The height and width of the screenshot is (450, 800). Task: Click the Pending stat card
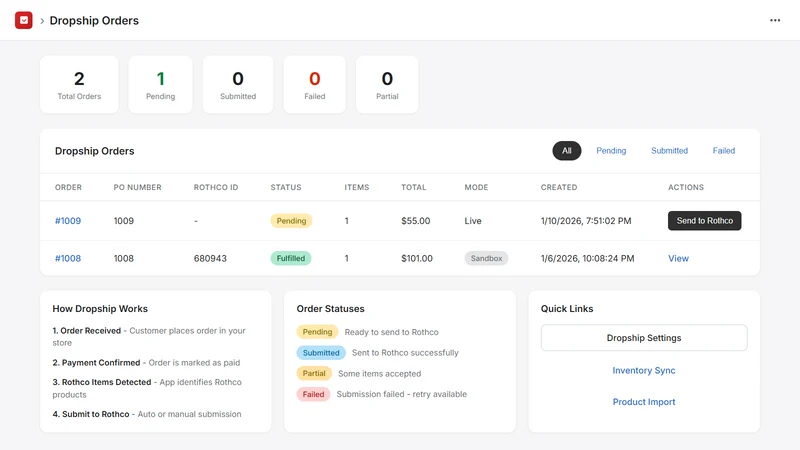pyautogui.click(x=160, y=85)
